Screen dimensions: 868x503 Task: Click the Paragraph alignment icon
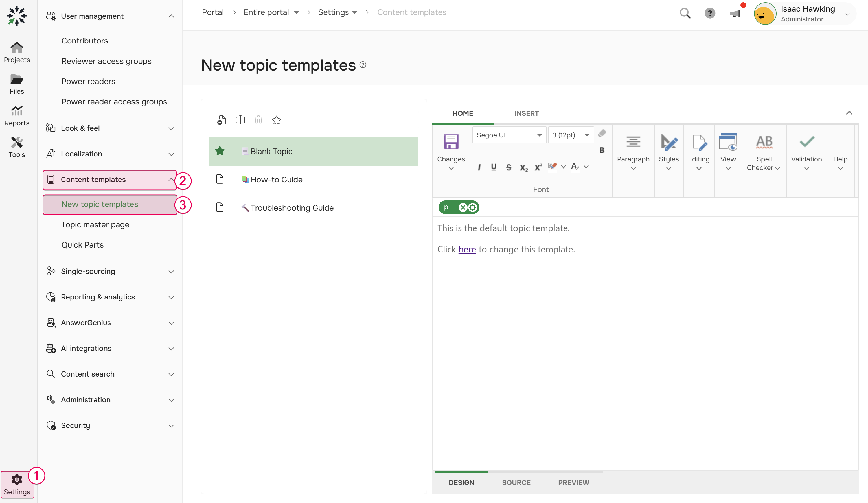[633, 142]
